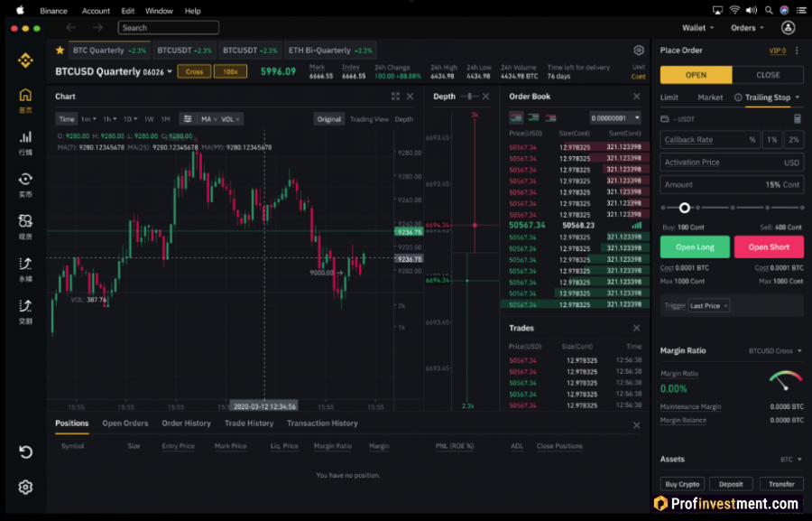Go back with the left arrow
Screen dimensions: 812x521
71,27
